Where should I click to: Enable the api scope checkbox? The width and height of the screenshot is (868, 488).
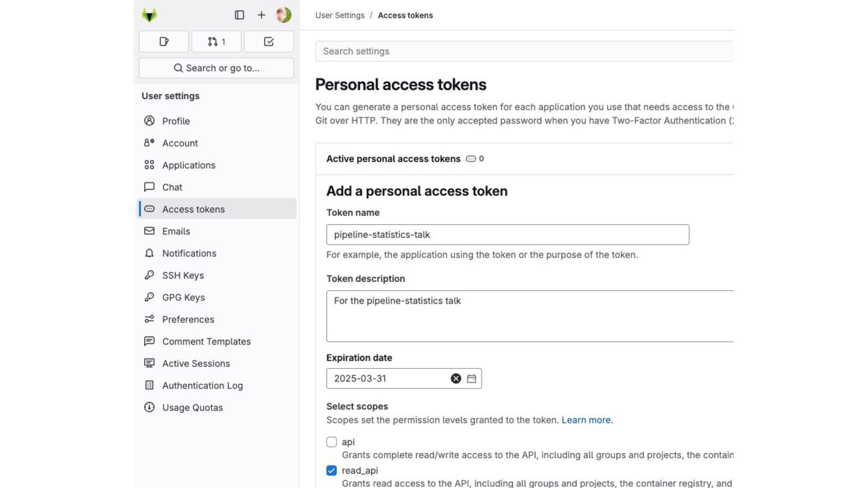(332, 442)
